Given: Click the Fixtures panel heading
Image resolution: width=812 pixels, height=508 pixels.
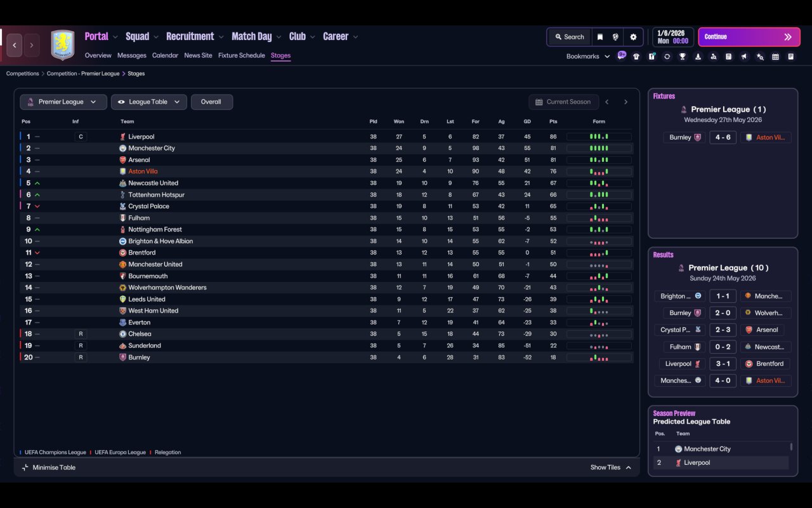Looking at the screenshot, I should (x=664, y=97).
